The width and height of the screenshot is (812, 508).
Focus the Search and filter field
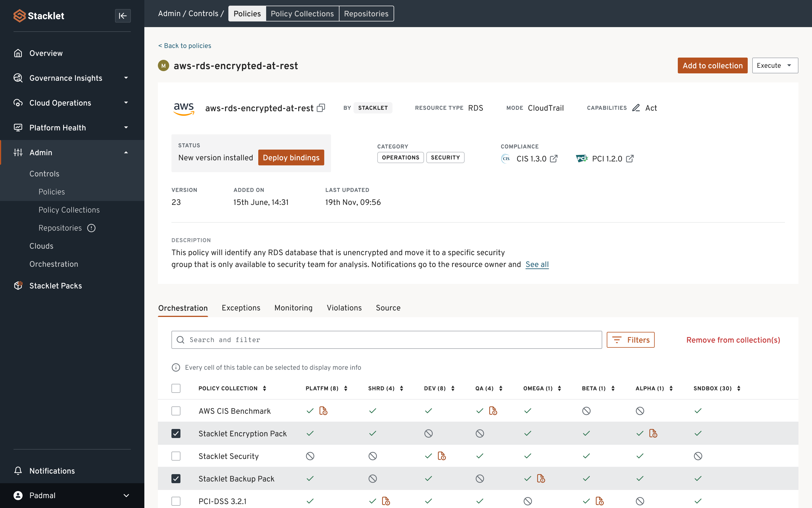387,340
